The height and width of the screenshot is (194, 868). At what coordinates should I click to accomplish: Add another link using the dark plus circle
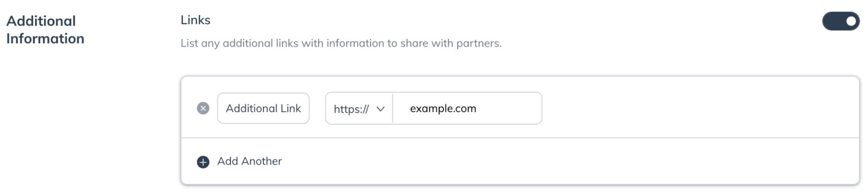[203, 162]
